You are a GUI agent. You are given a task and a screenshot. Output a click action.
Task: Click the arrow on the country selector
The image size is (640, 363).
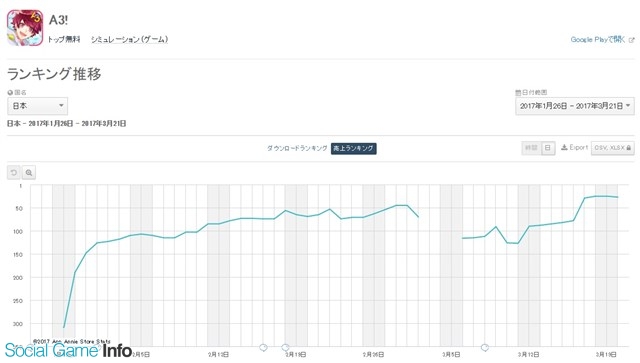click(x=61, y=106)
